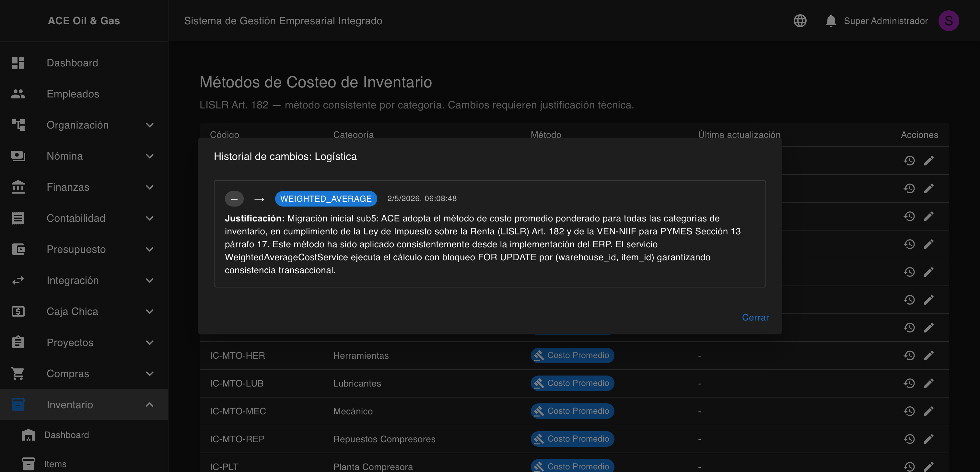980x472 pixels.
Task: Go to Empleados in the sidebar
Action: click(84, 94)
